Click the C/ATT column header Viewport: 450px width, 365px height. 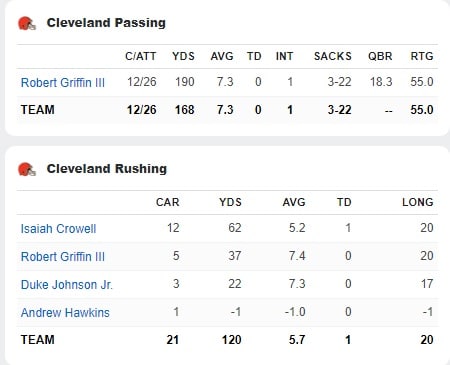point(141,56)
